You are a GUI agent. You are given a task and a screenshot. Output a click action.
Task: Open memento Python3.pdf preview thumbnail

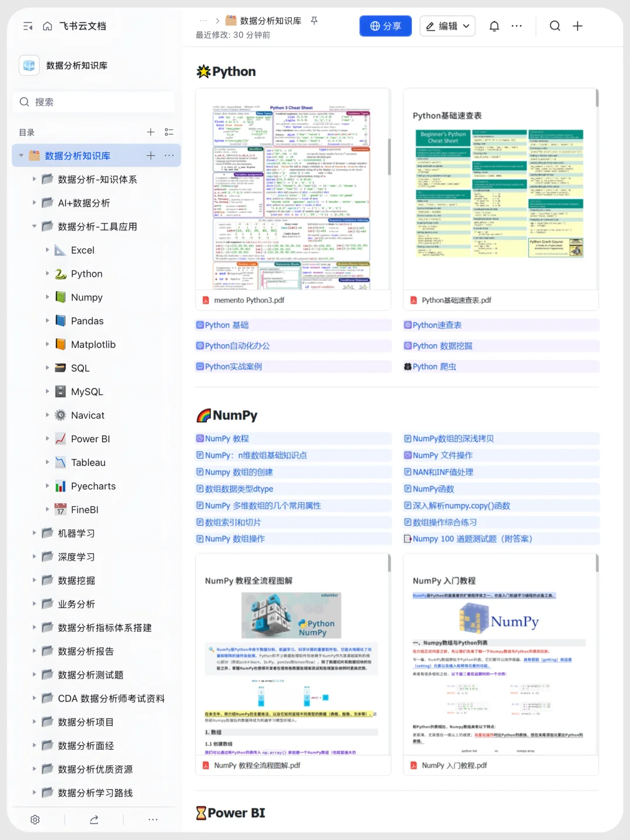coord(293,190)
